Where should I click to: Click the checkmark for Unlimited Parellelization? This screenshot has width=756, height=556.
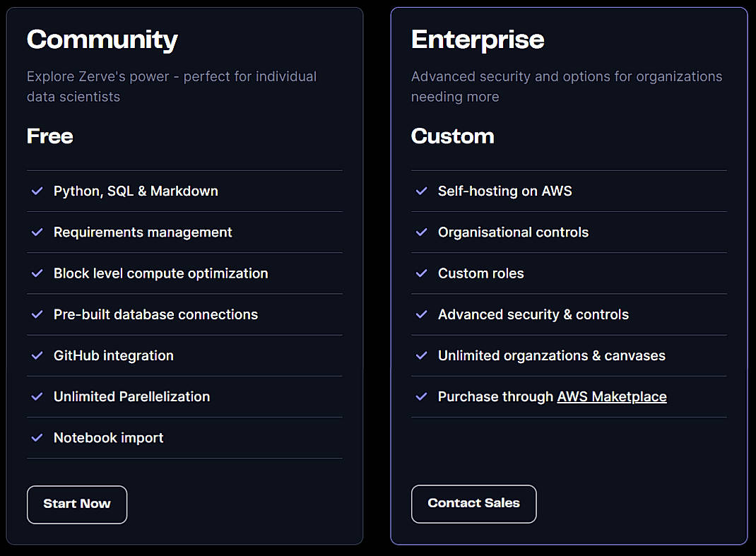tap(37, 397)
